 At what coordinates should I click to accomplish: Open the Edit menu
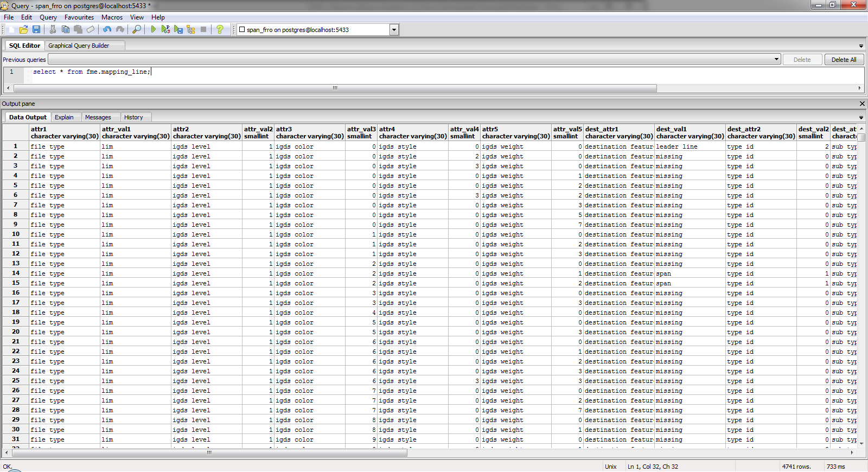pos(27,17)
